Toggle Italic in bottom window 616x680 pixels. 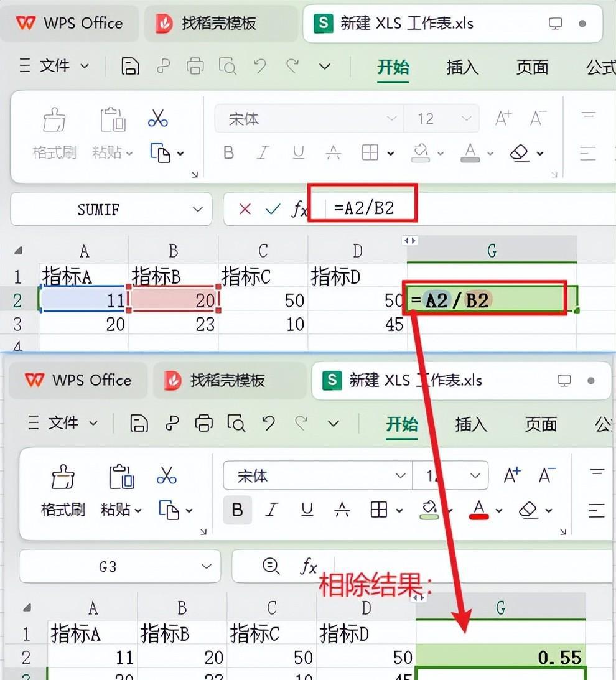click(271, 510)
